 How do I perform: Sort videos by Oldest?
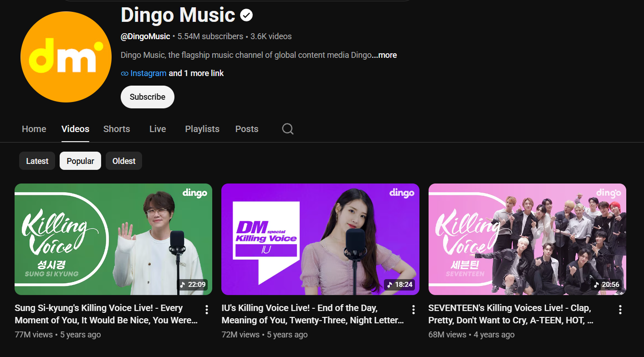click(124, 161)
